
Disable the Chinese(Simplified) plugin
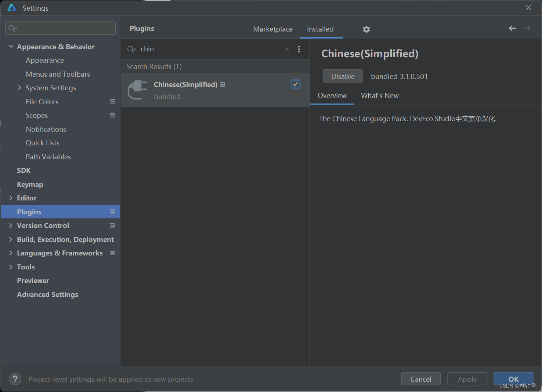click(x=343, y=76)
